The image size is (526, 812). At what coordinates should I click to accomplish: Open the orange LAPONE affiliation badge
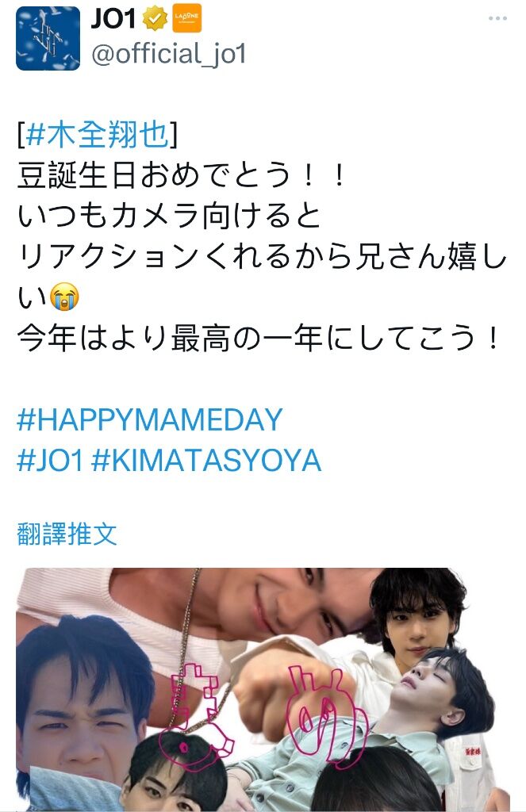pyautogui.click(x=186, y=18)
